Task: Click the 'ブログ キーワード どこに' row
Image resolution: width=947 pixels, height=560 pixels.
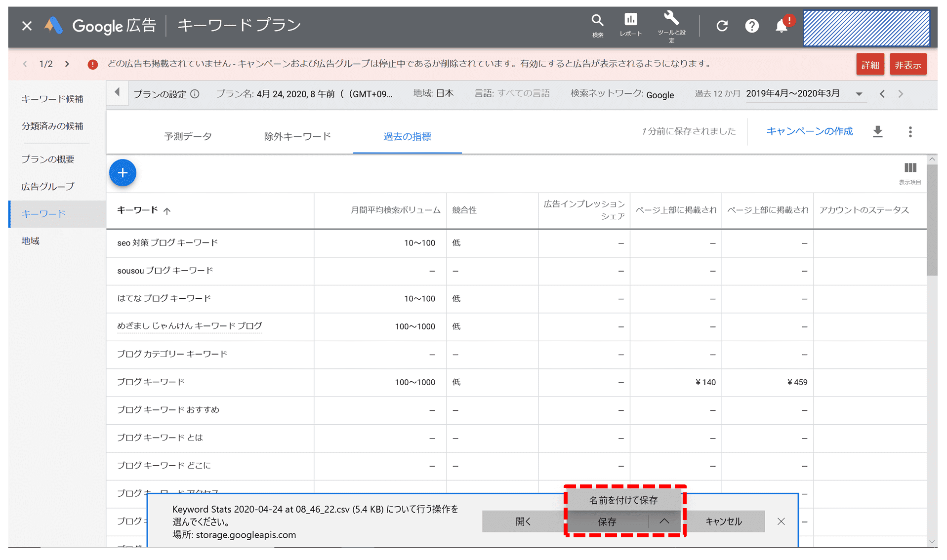Action: pos(516,466)
